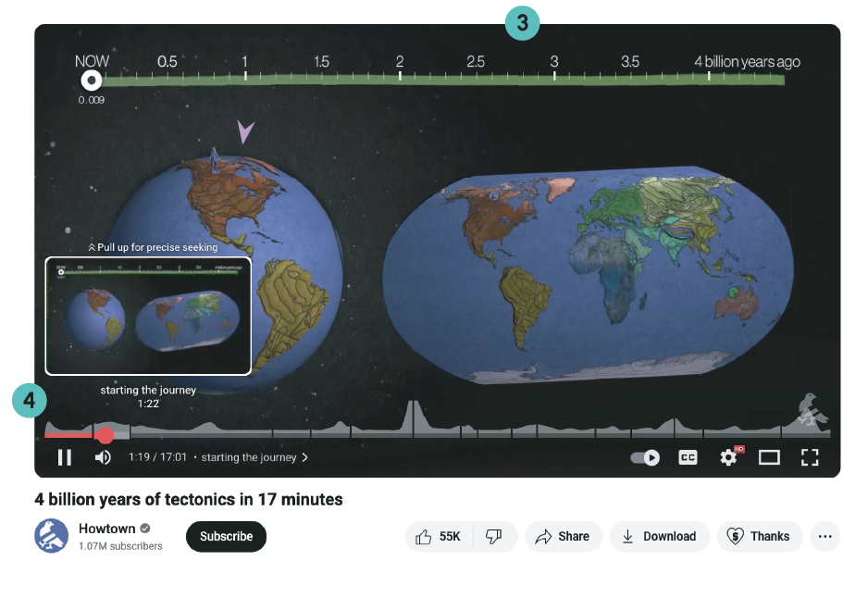This screenshot has width=868, height=598.
Task: Open video settings gear menu
Action: (729, 457)
